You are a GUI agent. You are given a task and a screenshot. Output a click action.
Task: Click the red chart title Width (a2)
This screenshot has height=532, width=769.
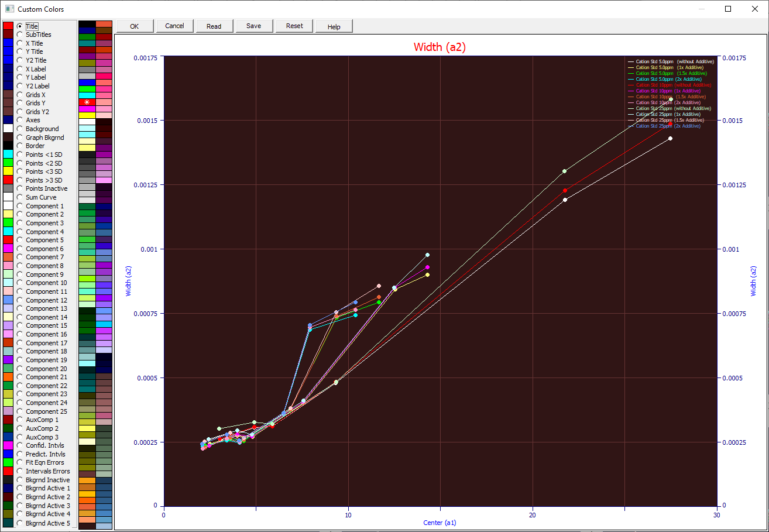(440, 47)
